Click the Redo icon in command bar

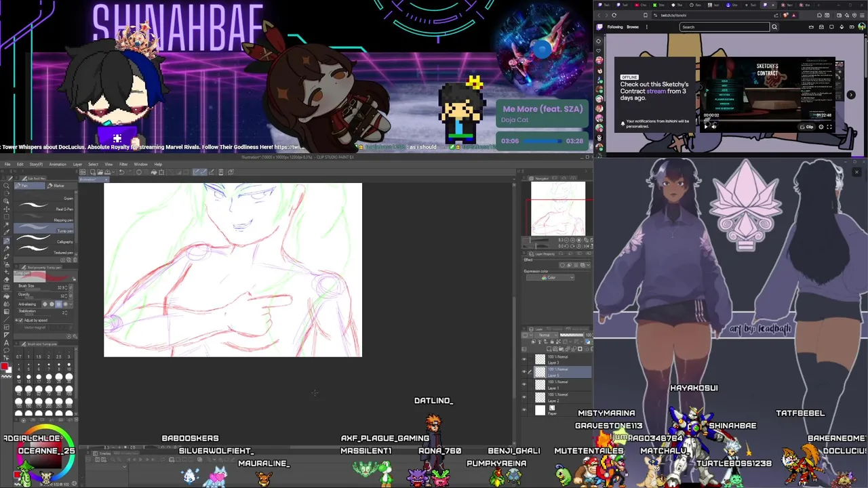pos(129,172)
